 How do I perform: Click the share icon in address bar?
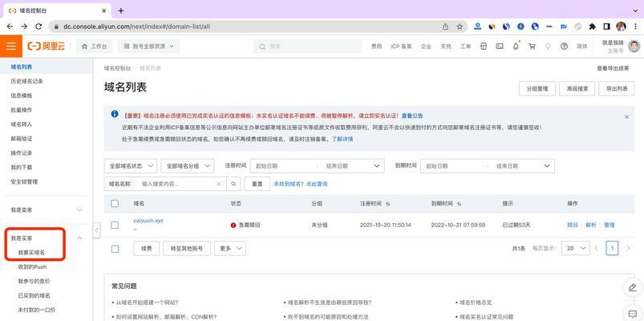445,26
